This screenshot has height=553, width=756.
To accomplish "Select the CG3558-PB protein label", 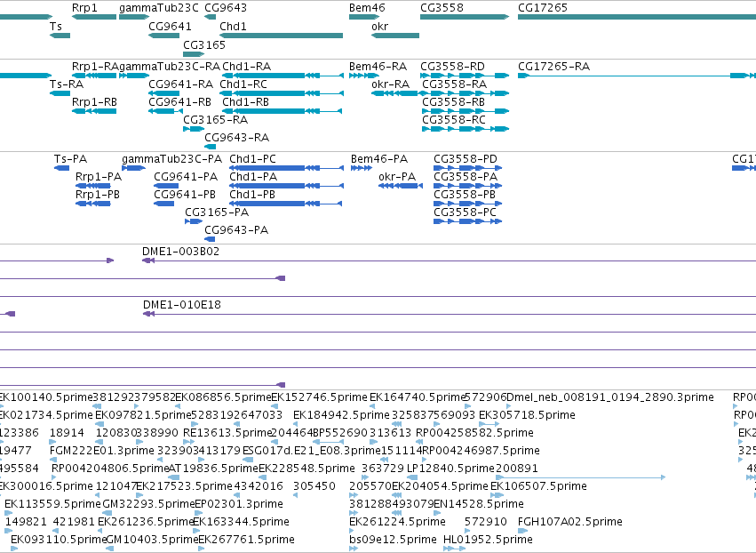I will coord(465,195).
